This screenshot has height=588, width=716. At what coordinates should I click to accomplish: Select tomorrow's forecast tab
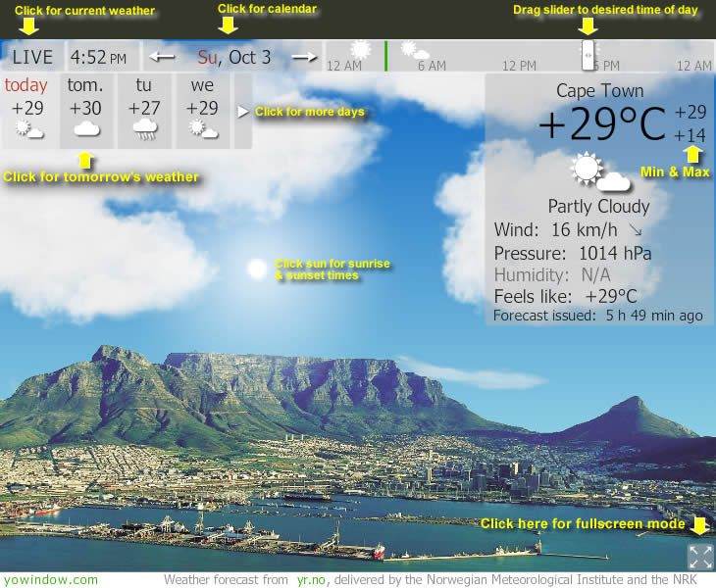86,111
